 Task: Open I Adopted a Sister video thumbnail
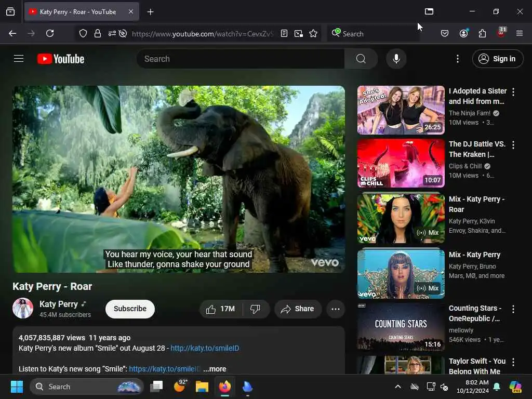[401, 110]
